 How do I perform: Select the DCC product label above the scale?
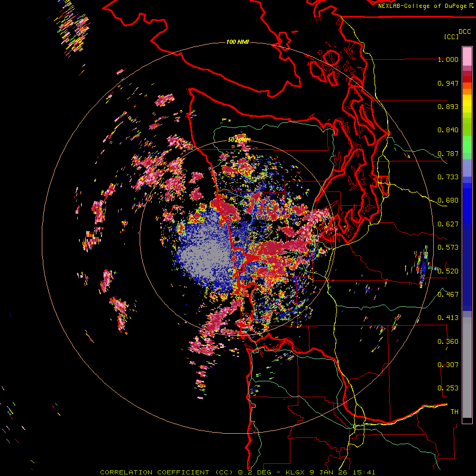click(464, 32)
